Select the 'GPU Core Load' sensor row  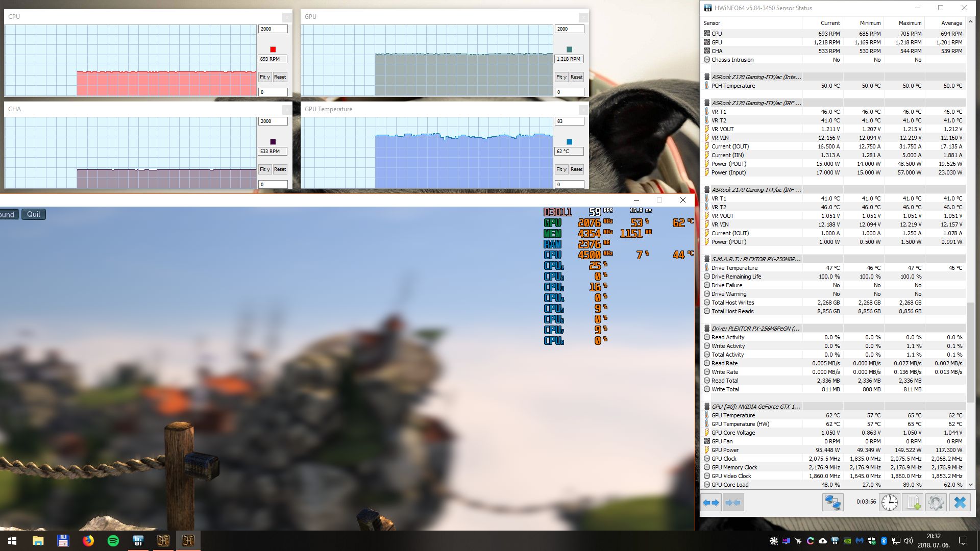[x=833, y=485]
